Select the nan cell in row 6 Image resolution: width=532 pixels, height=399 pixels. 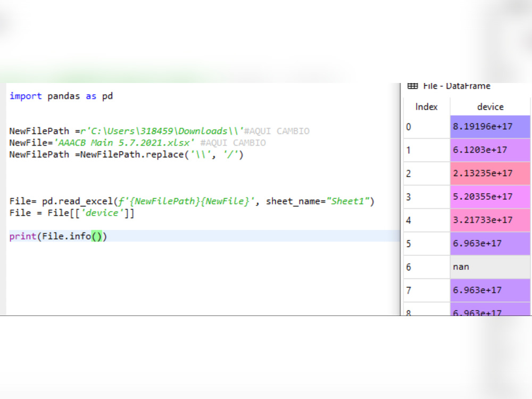(491, 267)
